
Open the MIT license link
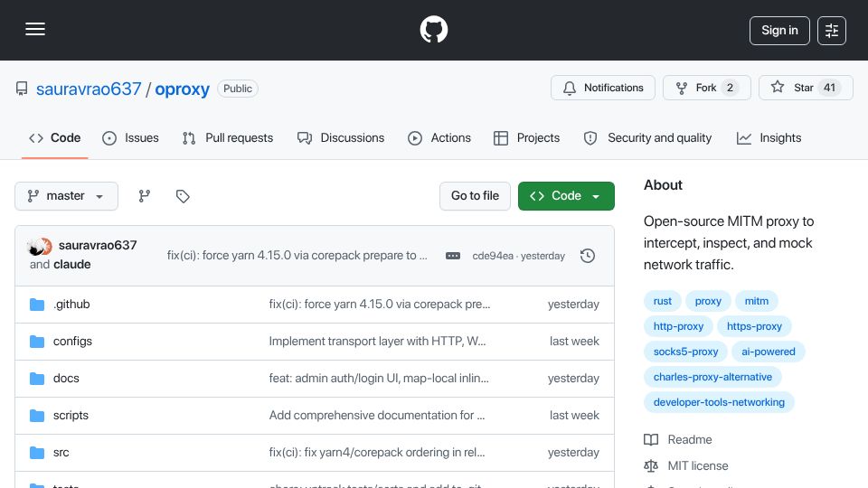click(x=697, y=466)
